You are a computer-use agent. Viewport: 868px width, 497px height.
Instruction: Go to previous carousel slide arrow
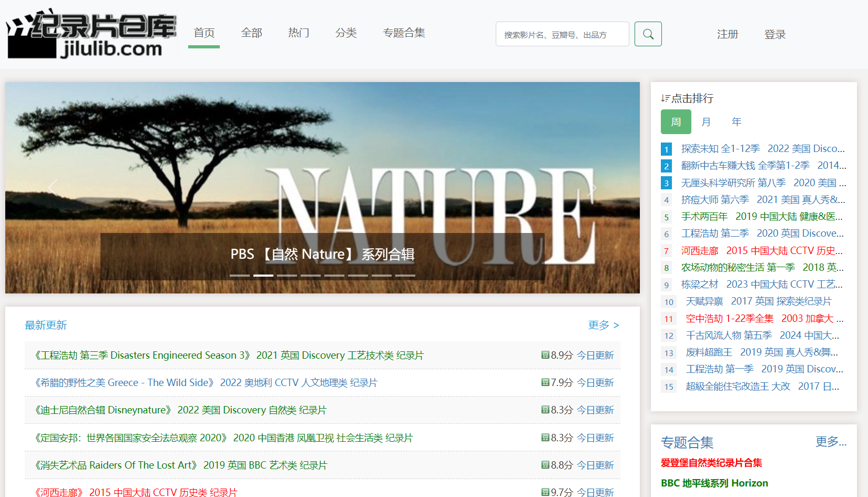point(52,187)
